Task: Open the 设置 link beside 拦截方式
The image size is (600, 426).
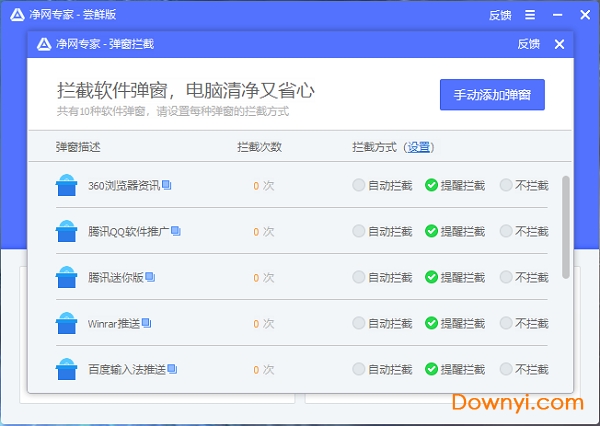Action: [x=419, y=147]
